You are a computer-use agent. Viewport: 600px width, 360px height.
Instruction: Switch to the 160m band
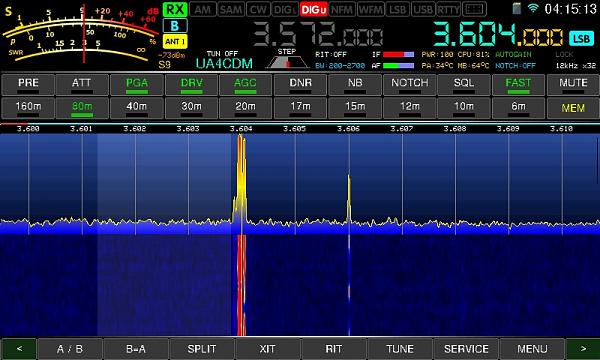tap(28, 108)
